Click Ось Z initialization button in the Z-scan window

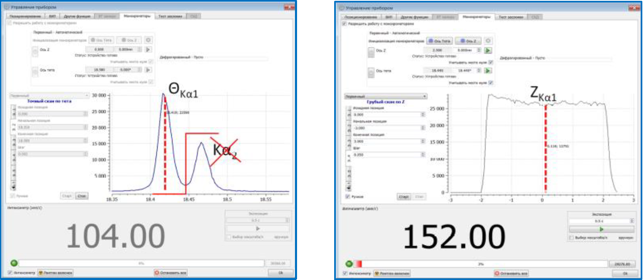[x=468, y=41]
